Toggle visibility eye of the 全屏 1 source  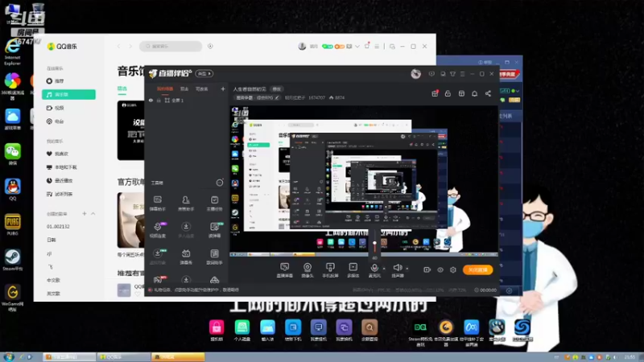coord(151,100)
